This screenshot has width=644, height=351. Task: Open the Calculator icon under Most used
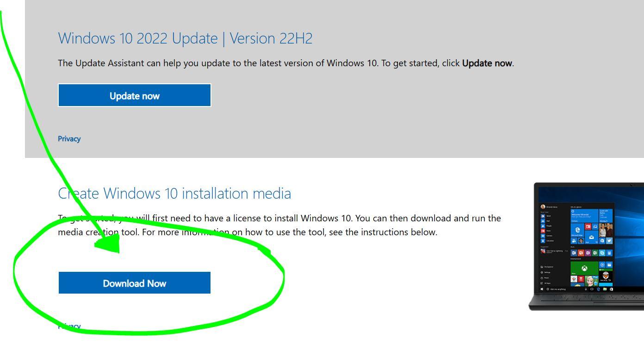click(542, 240)
